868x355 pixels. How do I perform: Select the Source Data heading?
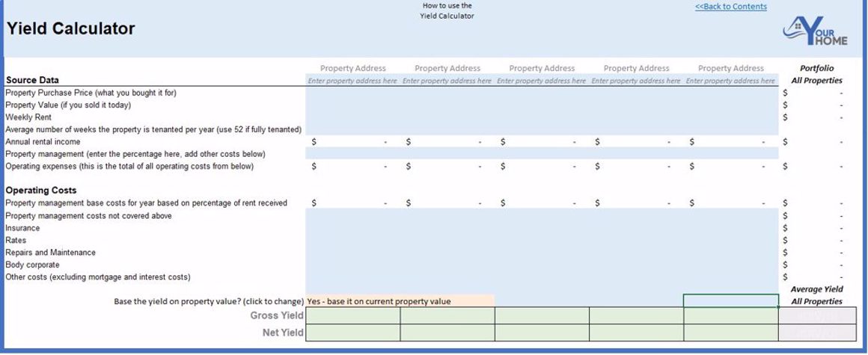[32, 80]
